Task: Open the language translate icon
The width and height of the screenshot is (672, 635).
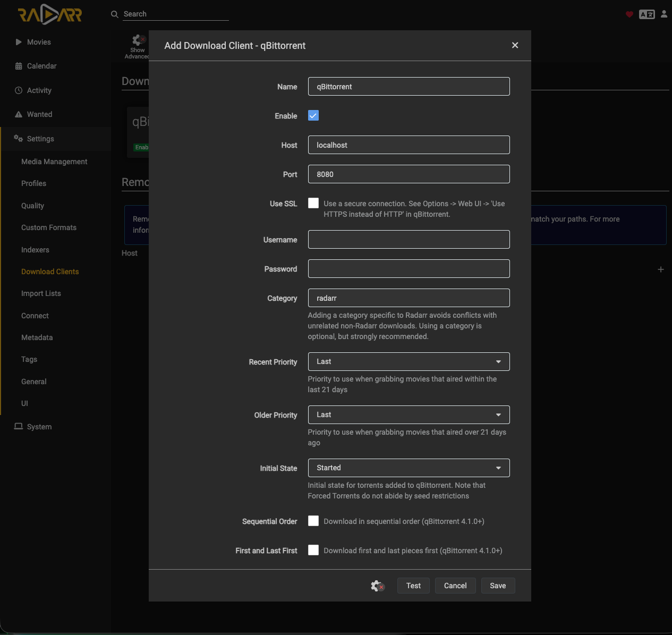Action: [647, 14]
